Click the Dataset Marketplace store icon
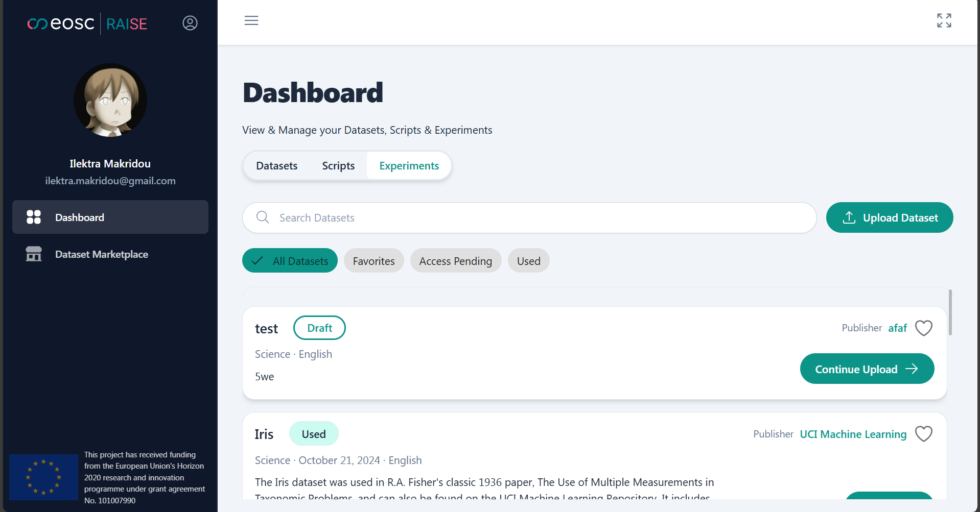Viewport: 980px width, 512px height. [34, 254]
